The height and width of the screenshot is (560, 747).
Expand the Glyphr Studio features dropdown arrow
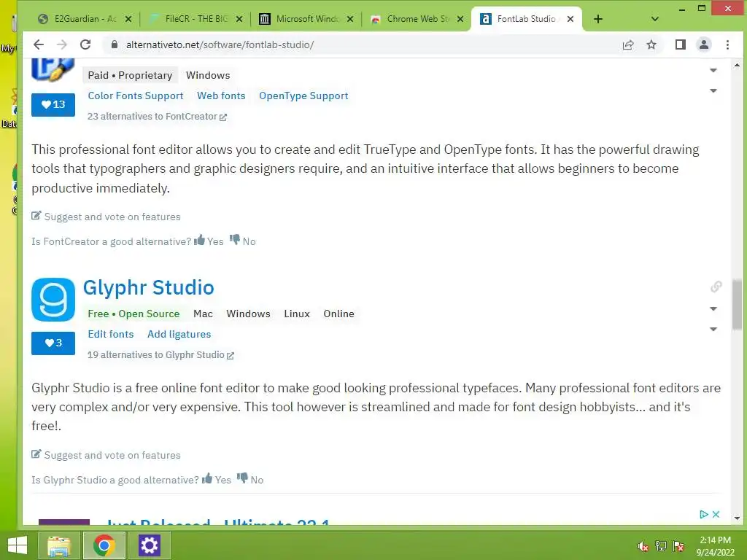click(x=713, y=330)
